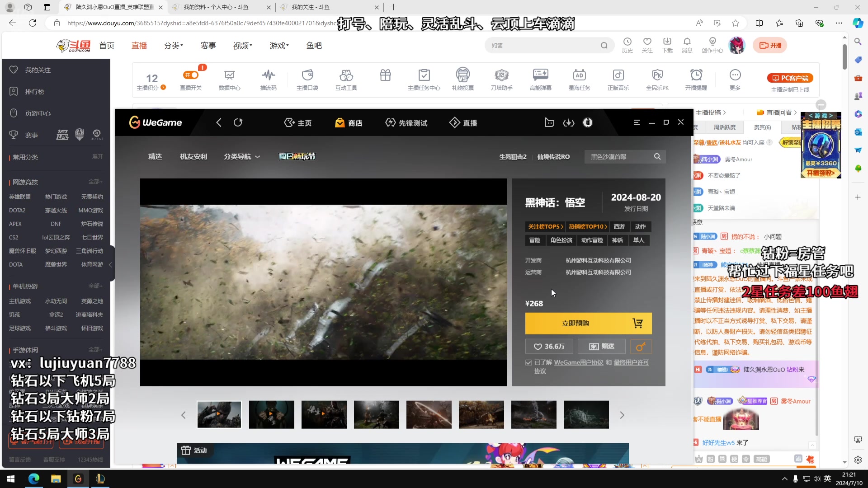Show next screenshot thumbnails arrow
This screenshot has width=868, height=488.
[622, 415]
